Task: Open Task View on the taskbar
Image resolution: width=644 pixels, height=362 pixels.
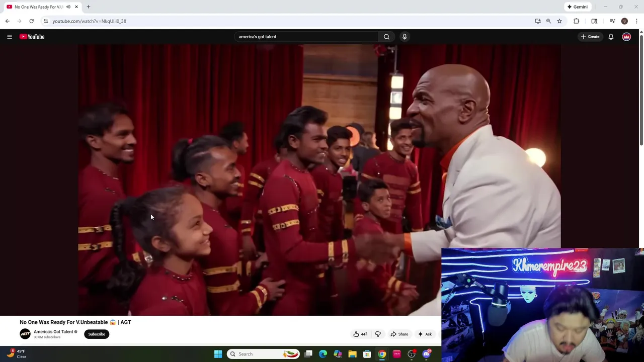Action: (x=308, y=354)
